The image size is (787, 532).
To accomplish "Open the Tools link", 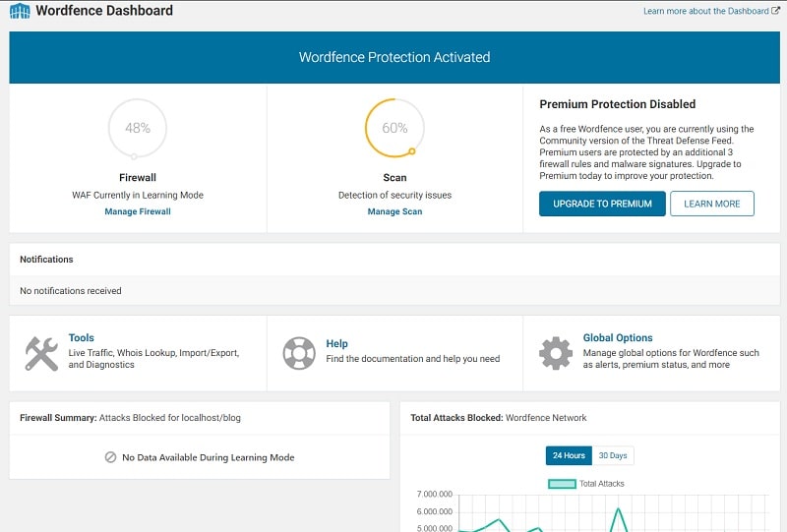I will tap(82, 337).
